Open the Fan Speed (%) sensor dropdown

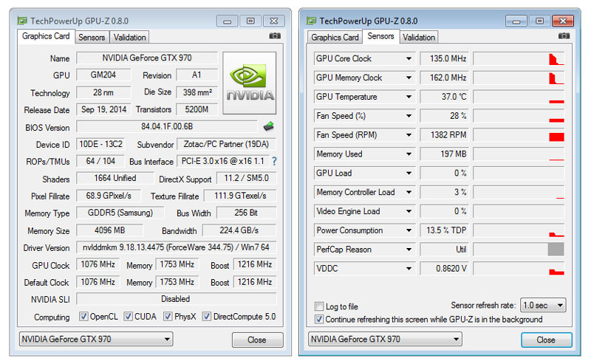click(x=409, y=116)
